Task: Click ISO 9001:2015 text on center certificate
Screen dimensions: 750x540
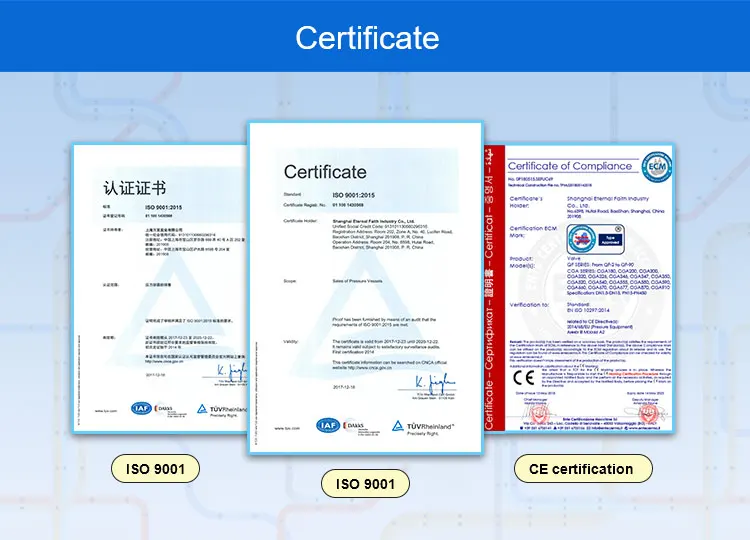Action: [353, 195]
